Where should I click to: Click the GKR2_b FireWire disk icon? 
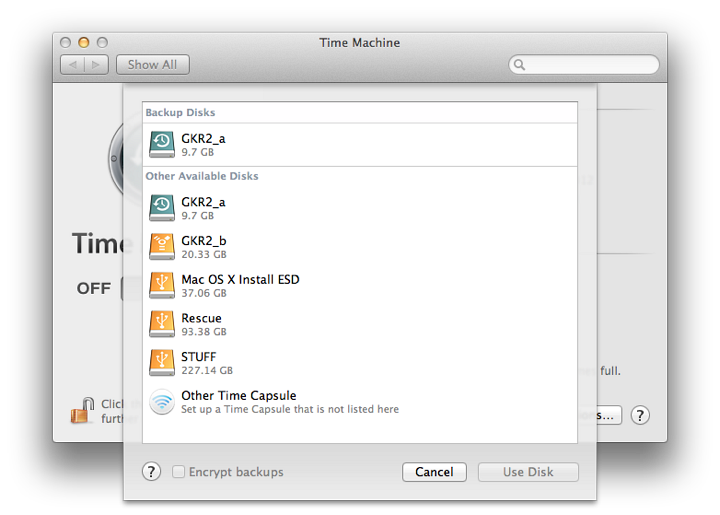coord(162,246)
